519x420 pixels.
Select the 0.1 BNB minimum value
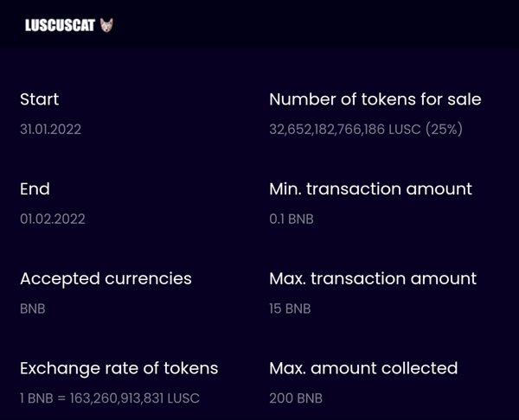click(292, 219)
